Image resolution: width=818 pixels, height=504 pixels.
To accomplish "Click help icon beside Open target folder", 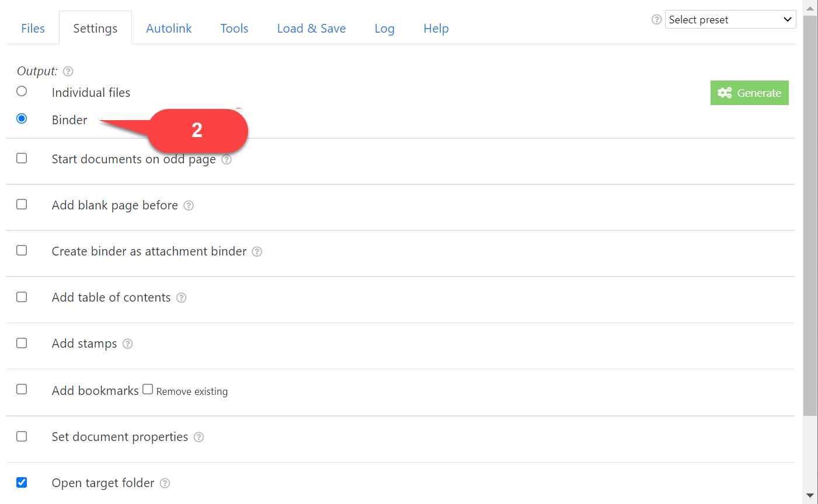I will tap(165, 483).
